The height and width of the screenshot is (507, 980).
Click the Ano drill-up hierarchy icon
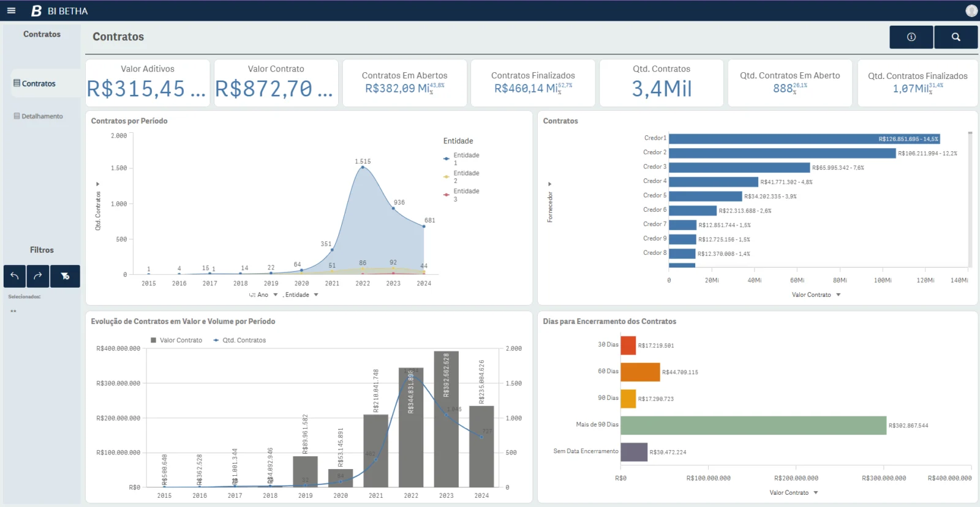click(x=252, y=295)
